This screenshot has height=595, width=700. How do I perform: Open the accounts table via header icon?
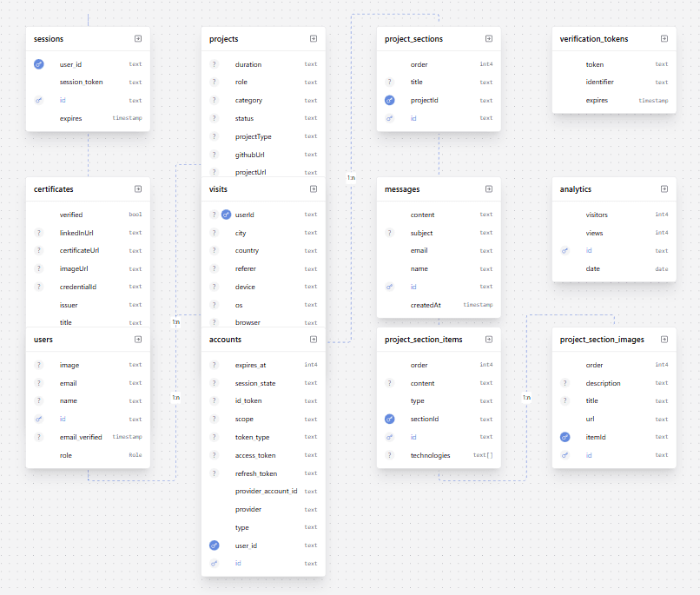click(x=314, y=340)
